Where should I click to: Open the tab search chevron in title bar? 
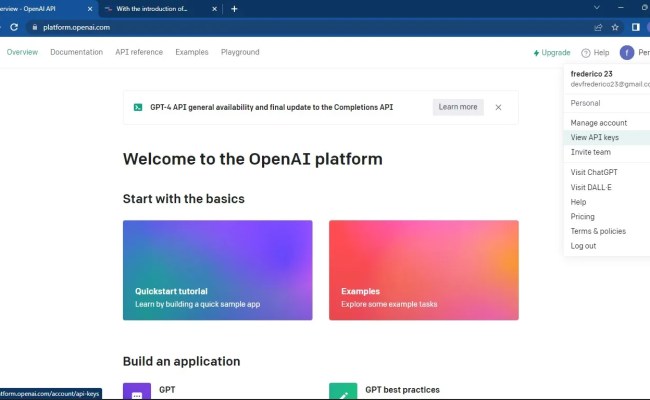click(597, 7)
